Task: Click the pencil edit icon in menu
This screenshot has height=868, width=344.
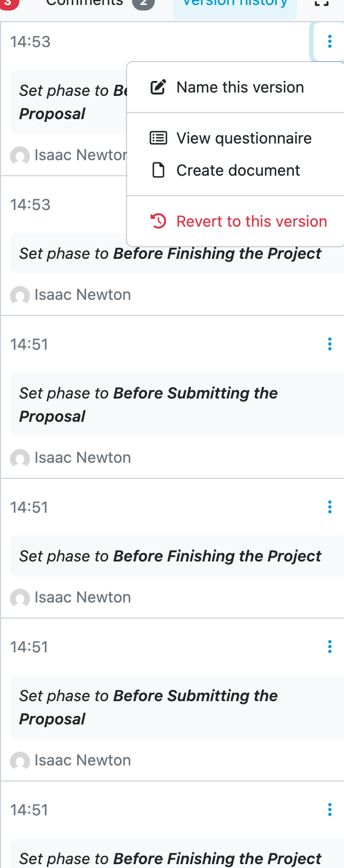Action: tap(159, 87)
